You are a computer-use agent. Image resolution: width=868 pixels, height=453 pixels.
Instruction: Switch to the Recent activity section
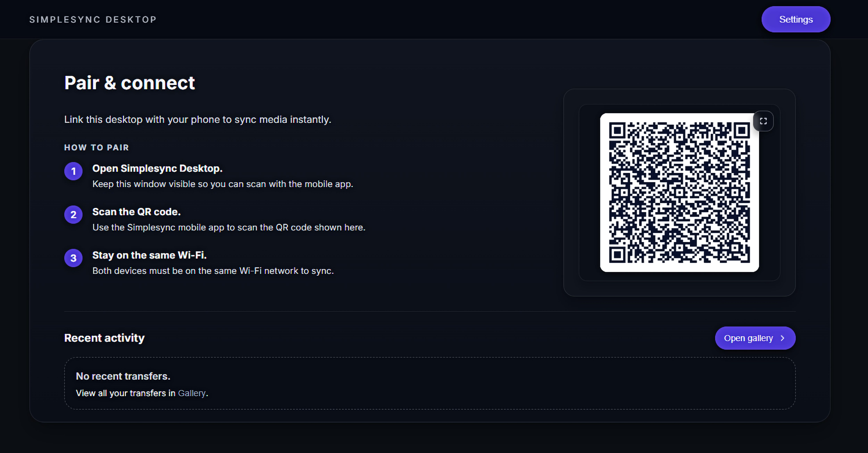[104, 338]
